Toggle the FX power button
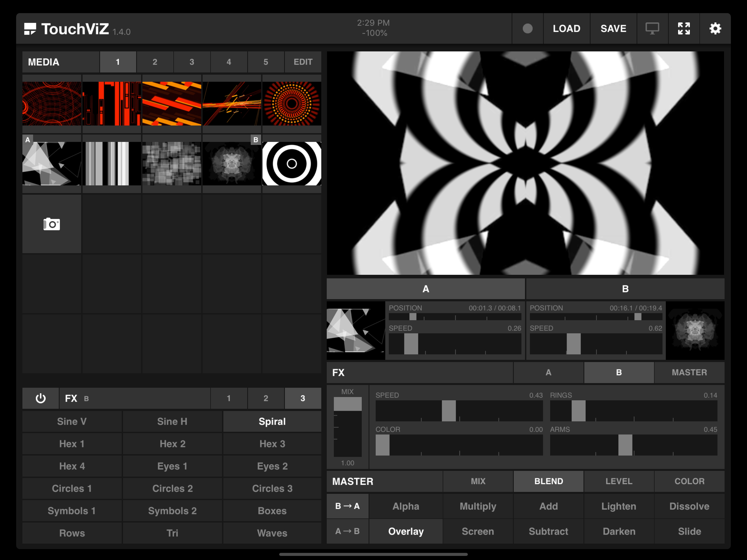 click(x=40, y=398)
